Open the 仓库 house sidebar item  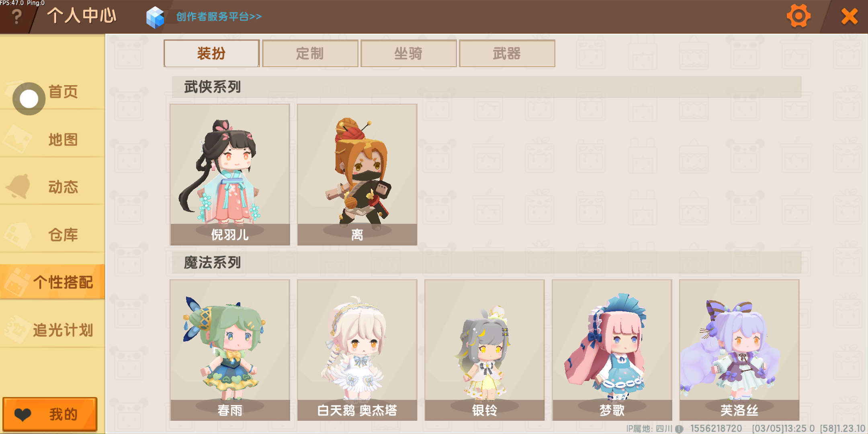pyautogui.click(x=52, y=235)
